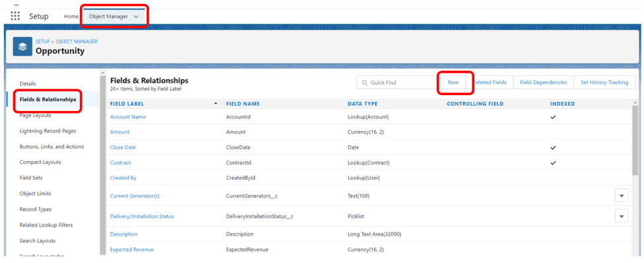Sort by the FIELD NAME column header

click(x=242, y=104)
